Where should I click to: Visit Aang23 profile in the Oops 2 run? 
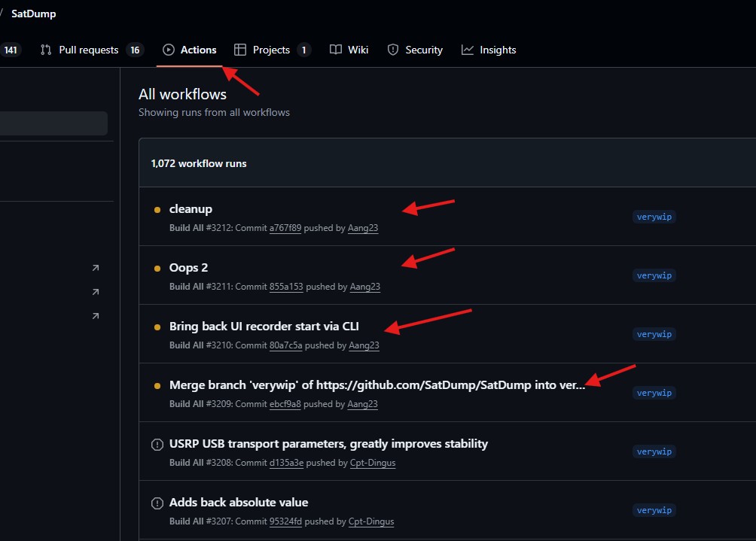(x=364, y=287)
